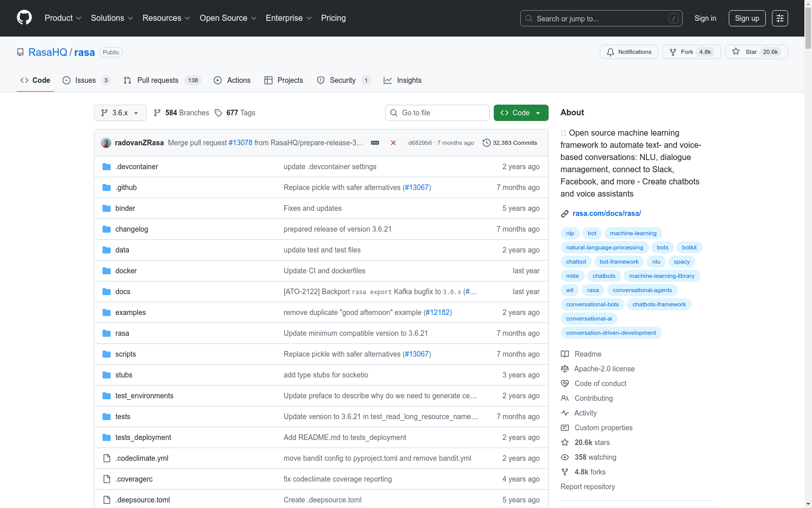Click the radovanZRasa avatar image

(x=106, y=143)
